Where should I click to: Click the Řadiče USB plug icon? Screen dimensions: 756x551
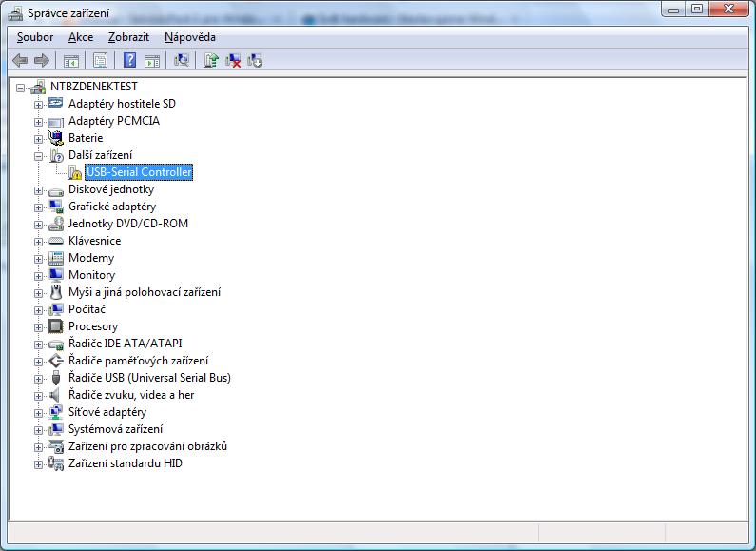56,377
